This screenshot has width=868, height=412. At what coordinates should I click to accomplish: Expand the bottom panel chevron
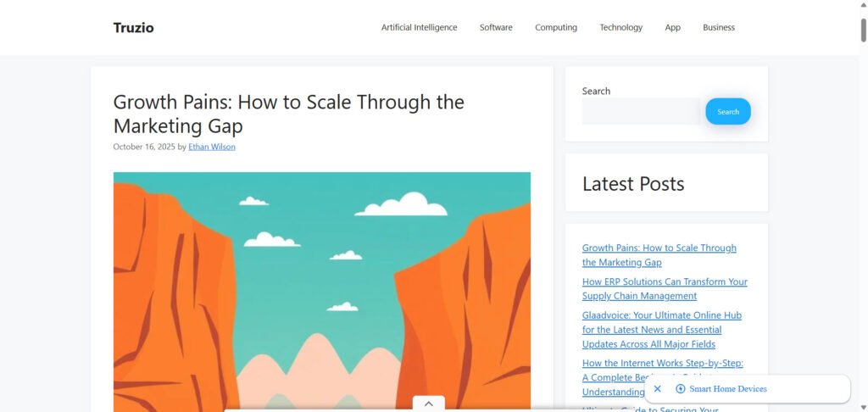428,404
